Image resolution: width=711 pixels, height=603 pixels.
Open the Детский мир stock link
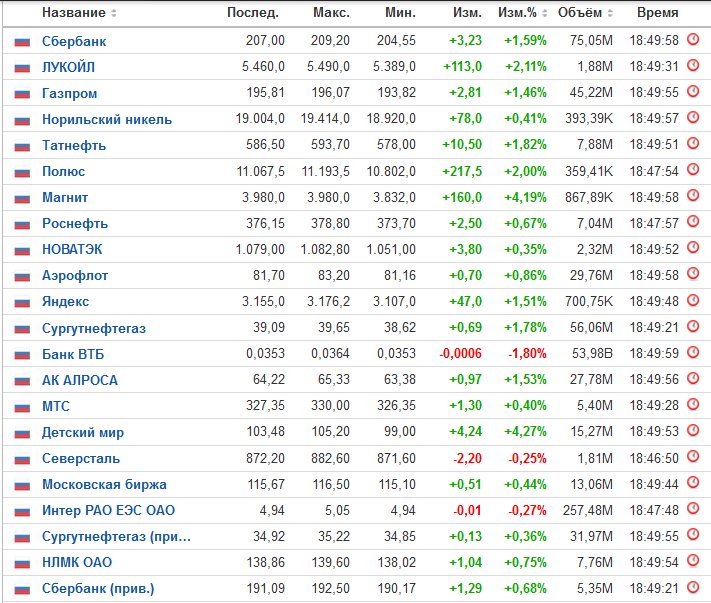83,432
